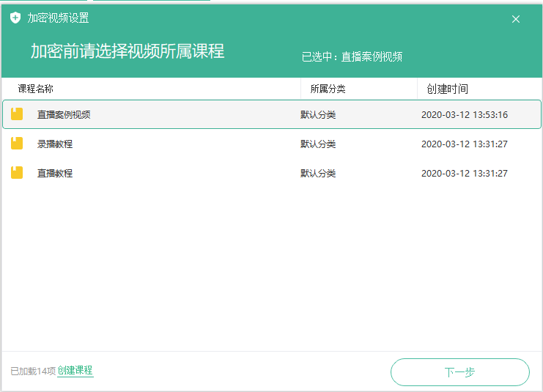Click the creation time of 直播教程

click(x=464, y=174)
